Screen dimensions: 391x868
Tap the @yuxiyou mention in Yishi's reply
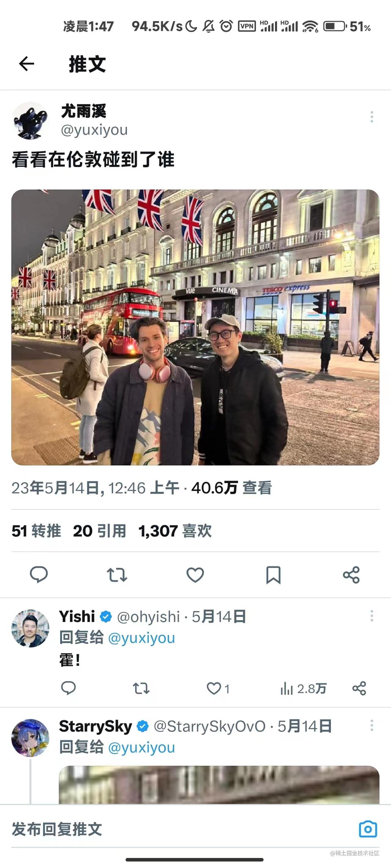(x=141, y=638)
